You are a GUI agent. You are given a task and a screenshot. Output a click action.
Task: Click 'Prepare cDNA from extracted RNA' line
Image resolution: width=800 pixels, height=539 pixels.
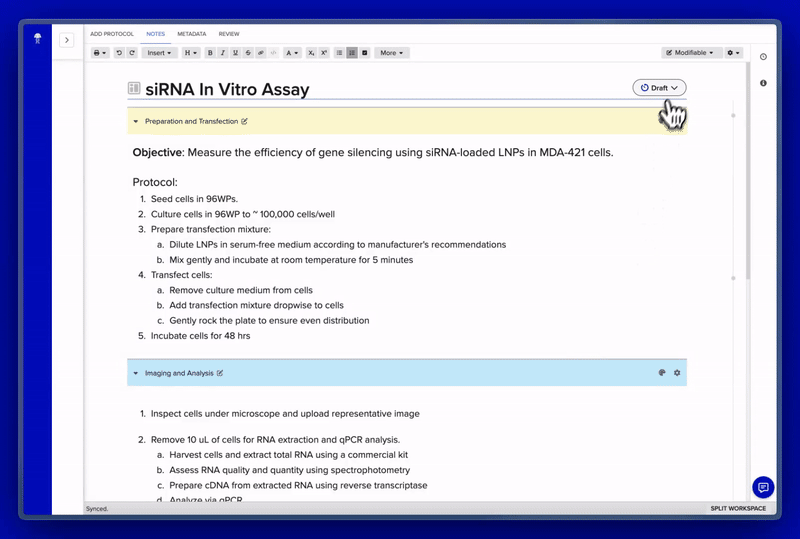click(x=298, y=485)
